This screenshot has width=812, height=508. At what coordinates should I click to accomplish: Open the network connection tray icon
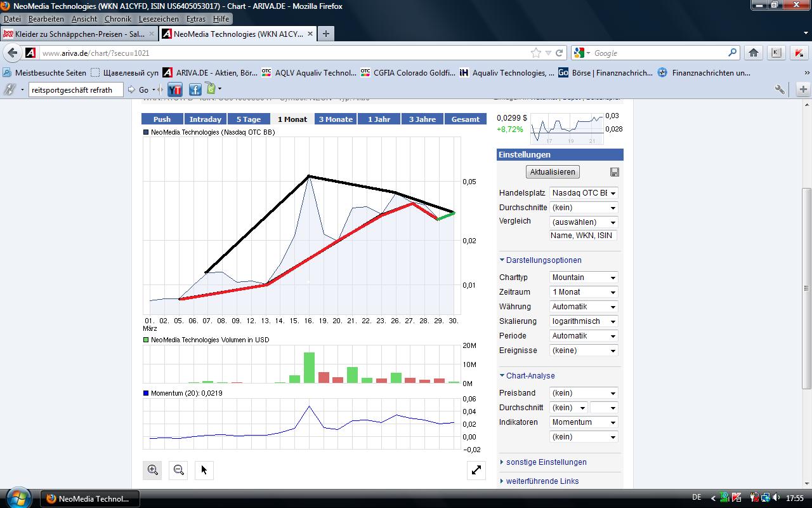coord(765,498)
